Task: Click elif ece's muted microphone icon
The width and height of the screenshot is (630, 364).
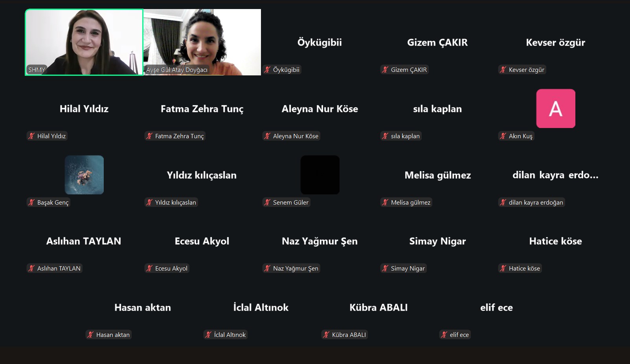Action: 444,335
